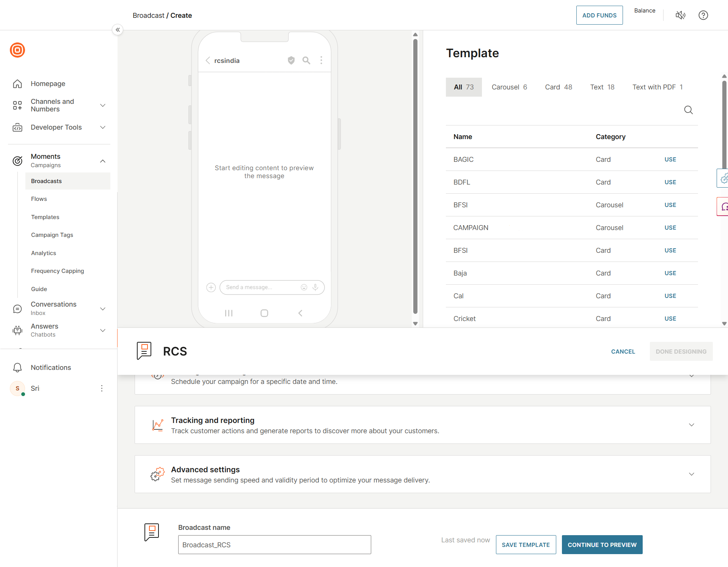The width and height of the screenshot is (728, 567).
Task: Open the template search magnifier
Action: 688,110
